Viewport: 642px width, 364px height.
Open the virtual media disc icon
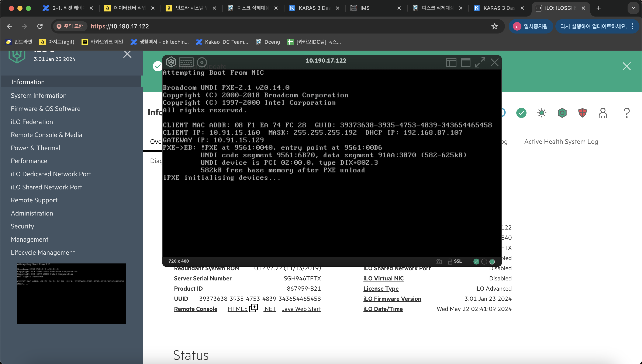click(x=202, y=62)
